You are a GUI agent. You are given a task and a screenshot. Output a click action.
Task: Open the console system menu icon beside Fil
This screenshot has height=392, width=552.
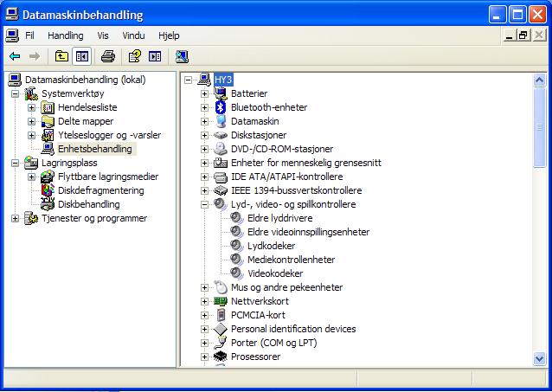[x=12, y=35]
